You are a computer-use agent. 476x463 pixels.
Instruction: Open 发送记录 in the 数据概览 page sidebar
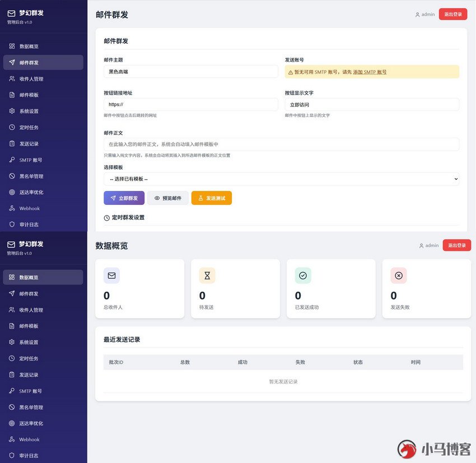pos(43,375)
